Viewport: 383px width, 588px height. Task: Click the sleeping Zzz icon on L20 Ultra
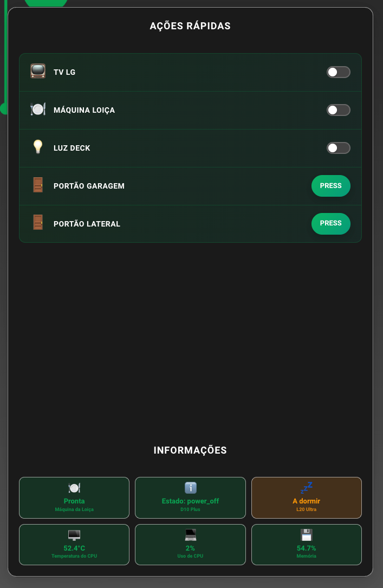tap(307, 487)
